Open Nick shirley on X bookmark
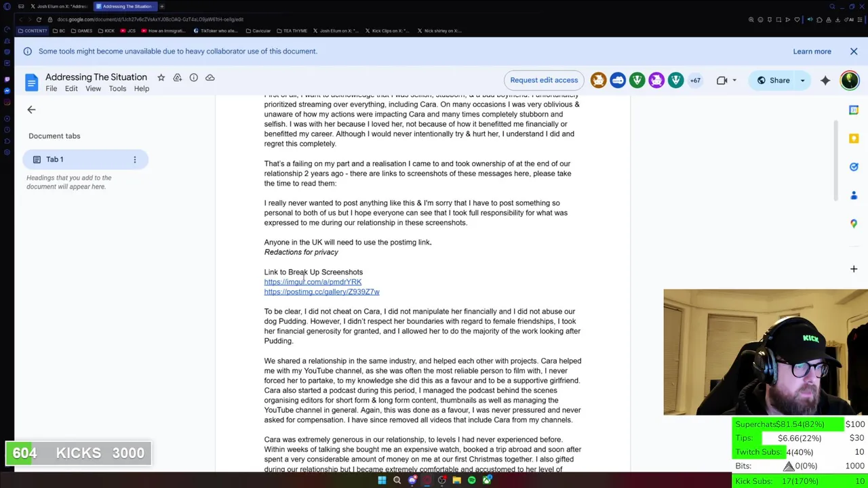 tap(440, 30)
